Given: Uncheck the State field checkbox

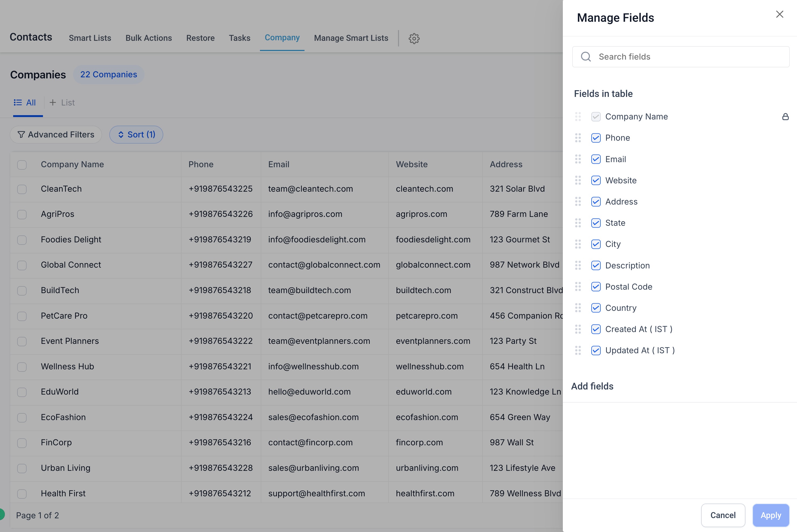Looking at the screenshot, I should [x=596, y=223].
